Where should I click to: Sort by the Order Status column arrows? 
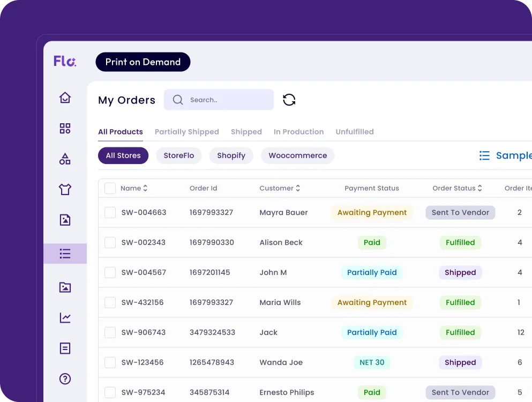[x=479, y=188]
